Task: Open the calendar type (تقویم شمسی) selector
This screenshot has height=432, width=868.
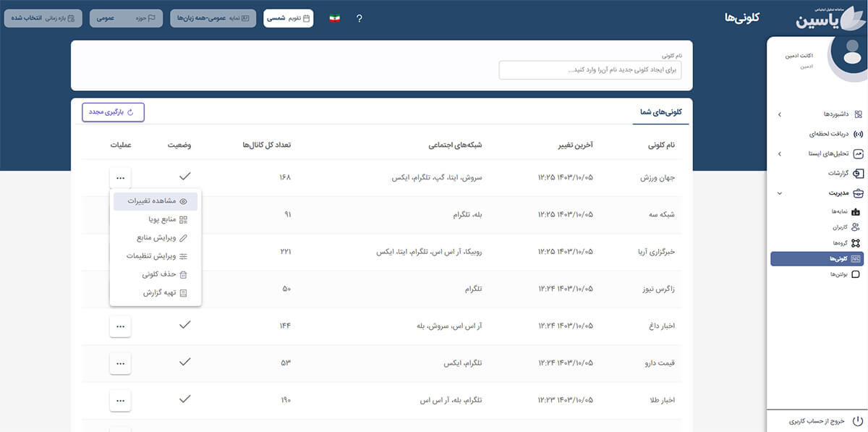Action: click(x=288, y=18)
